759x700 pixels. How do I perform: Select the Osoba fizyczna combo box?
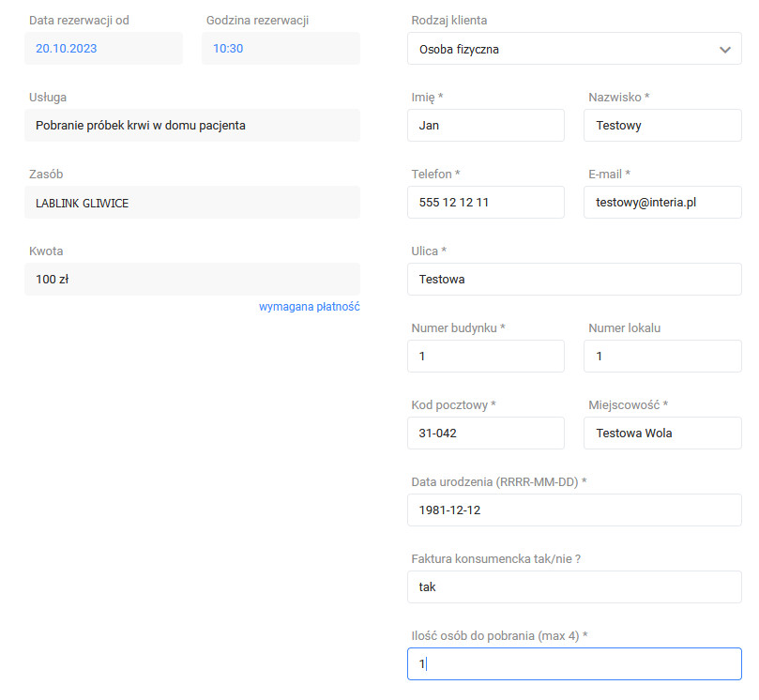pyautogui.click(x=574, y=49)
